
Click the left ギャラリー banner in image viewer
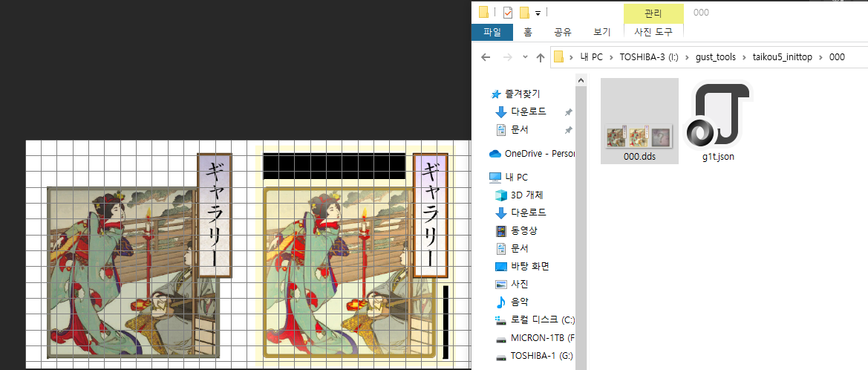coord(215,216)
